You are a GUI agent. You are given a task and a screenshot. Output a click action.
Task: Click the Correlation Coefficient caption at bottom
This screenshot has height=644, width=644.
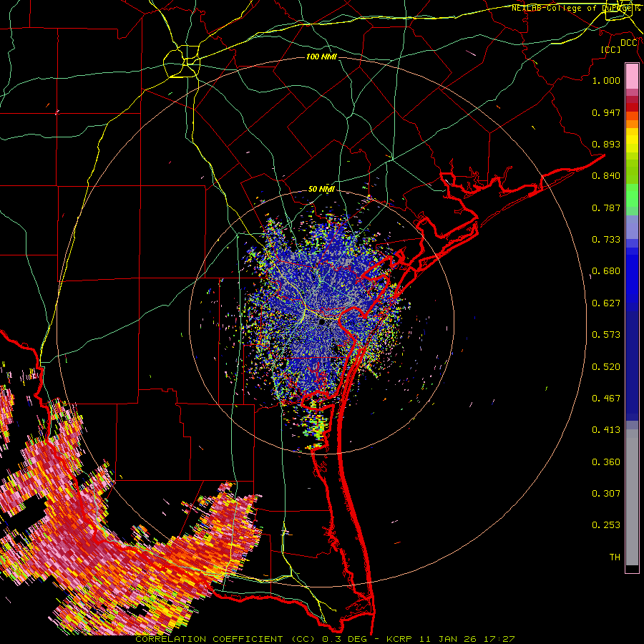pos(325,639)
